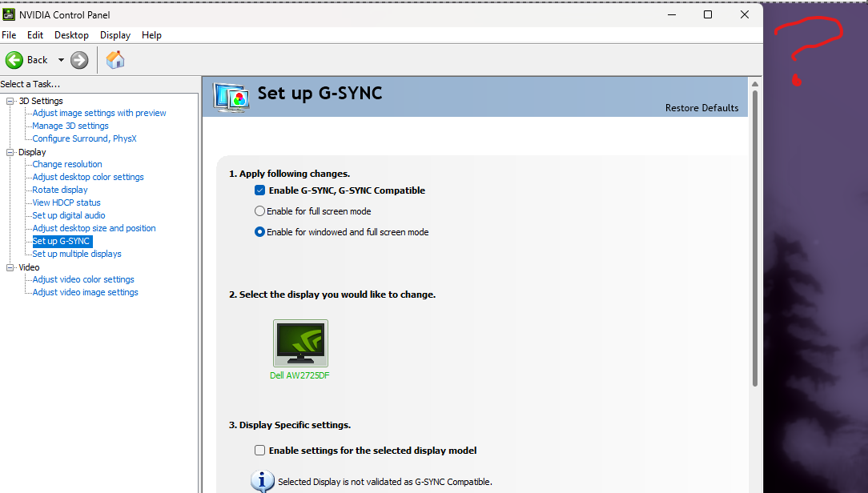
Task: Open the Home icon in toolbar
Action: coord(115,60)
